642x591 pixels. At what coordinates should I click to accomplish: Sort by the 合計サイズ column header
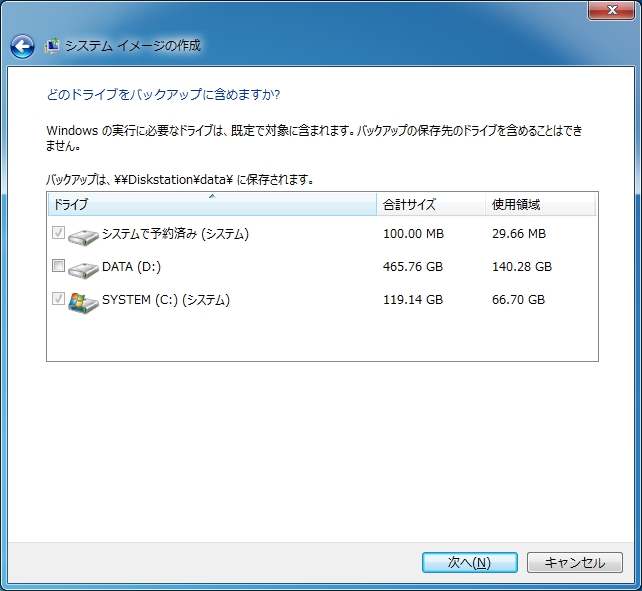431,204
